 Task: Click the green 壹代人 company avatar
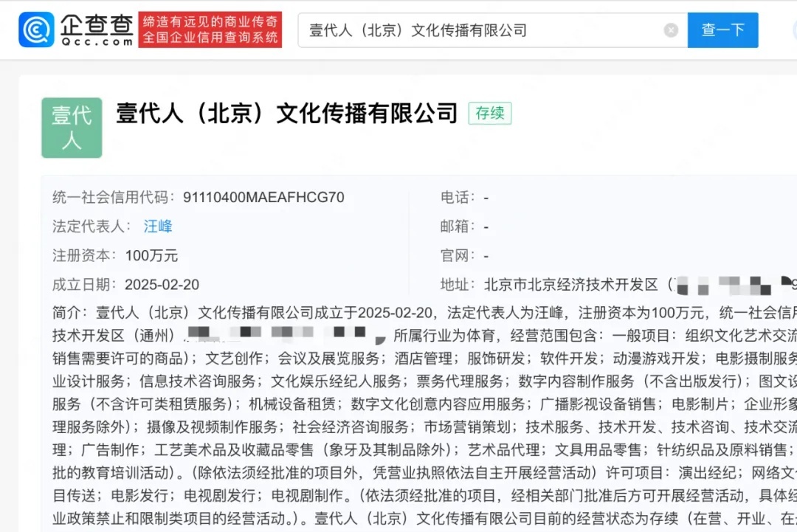pyautogui.click(x=72, y=128)
